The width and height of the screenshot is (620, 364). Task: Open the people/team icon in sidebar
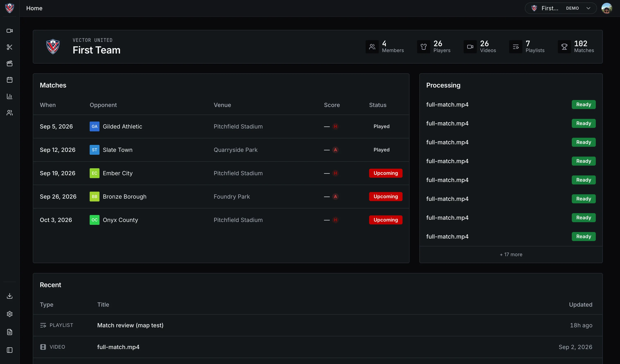click(x=10, y=113)
